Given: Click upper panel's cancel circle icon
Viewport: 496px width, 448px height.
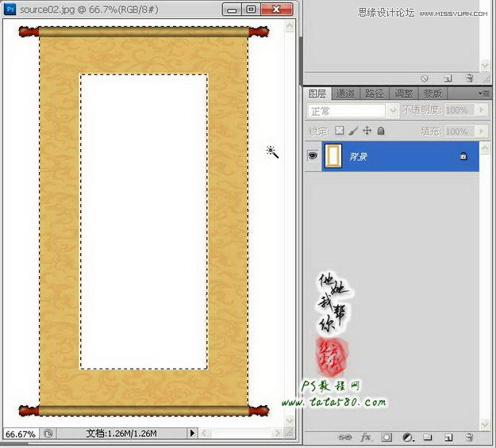Looking at the screenshot, I should coord(425,78).
